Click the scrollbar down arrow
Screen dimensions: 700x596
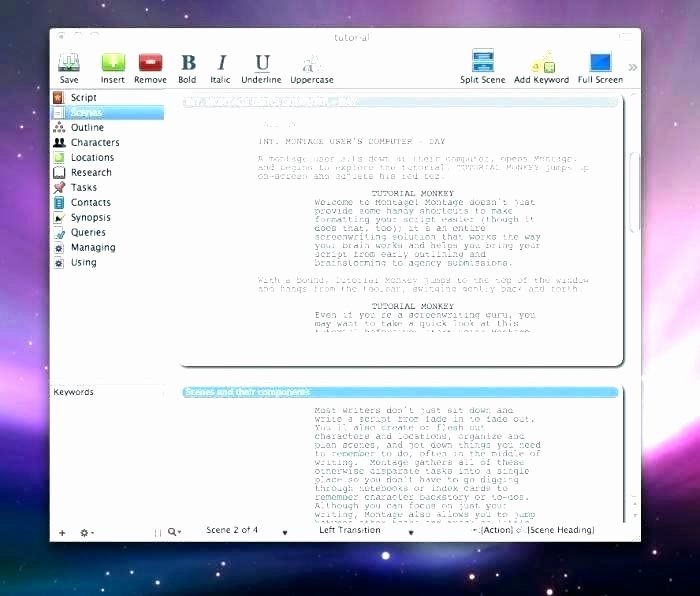pos(634,516)
